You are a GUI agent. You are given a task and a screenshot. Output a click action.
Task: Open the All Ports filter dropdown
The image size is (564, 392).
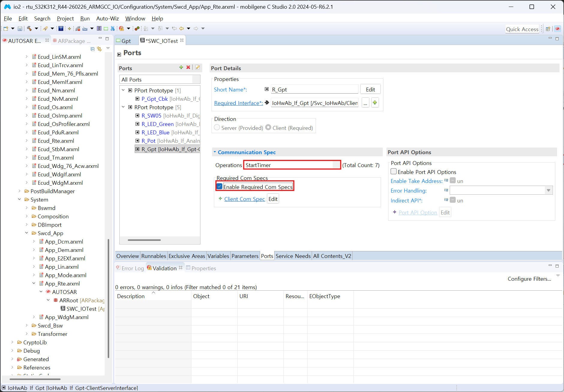160,79
